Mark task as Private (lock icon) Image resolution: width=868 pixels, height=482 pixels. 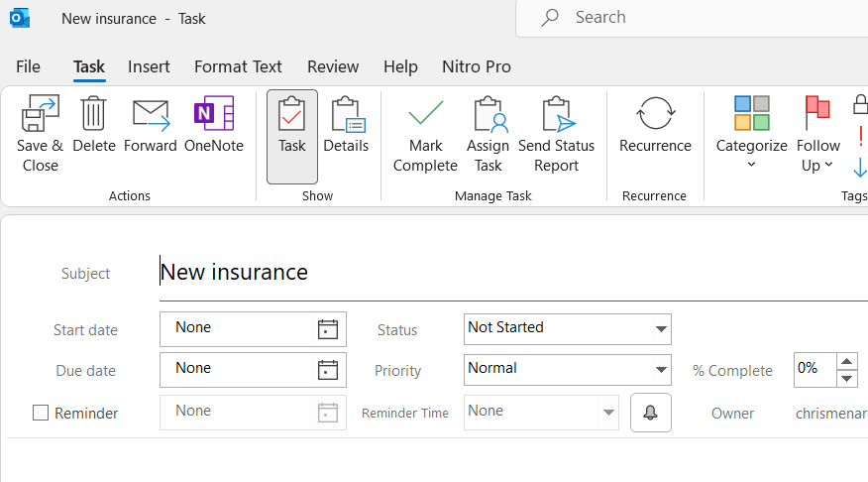pyautogui.click(x=860, y=104)
